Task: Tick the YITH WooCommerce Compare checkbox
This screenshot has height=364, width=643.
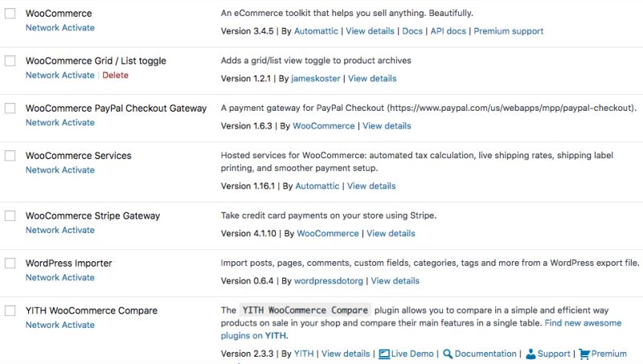Action: point(10,311)
